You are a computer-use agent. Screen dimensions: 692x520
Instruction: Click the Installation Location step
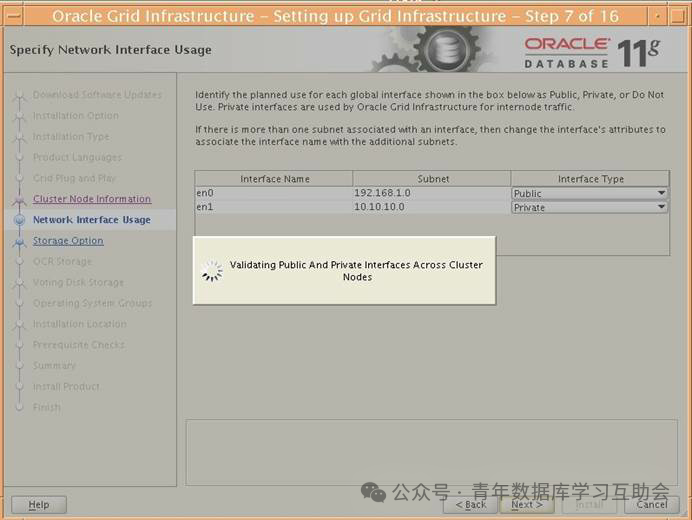tap(79, 324)
